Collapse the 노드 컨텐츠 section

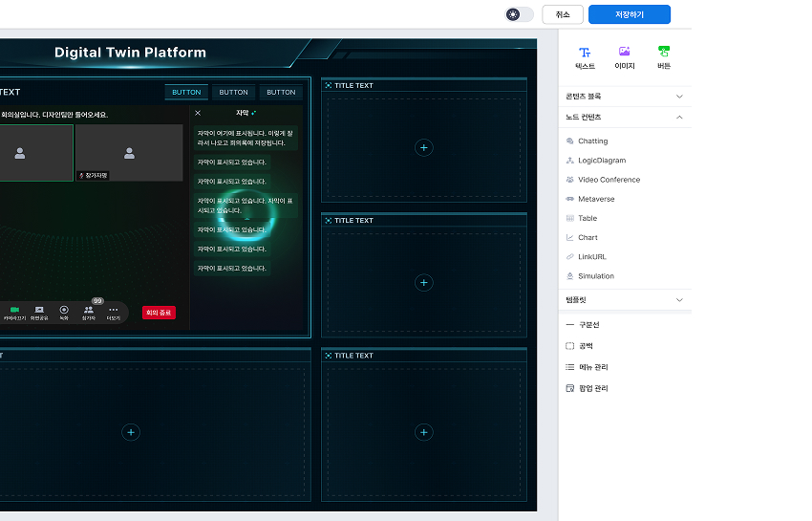(x=679, y=117)
